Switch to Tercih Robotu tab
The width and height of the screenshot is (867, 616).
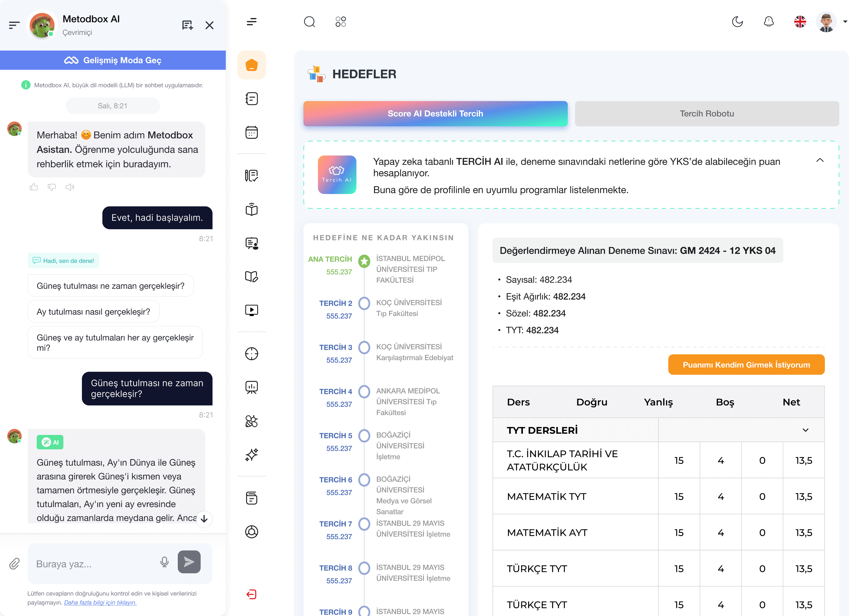pos(706,113)
